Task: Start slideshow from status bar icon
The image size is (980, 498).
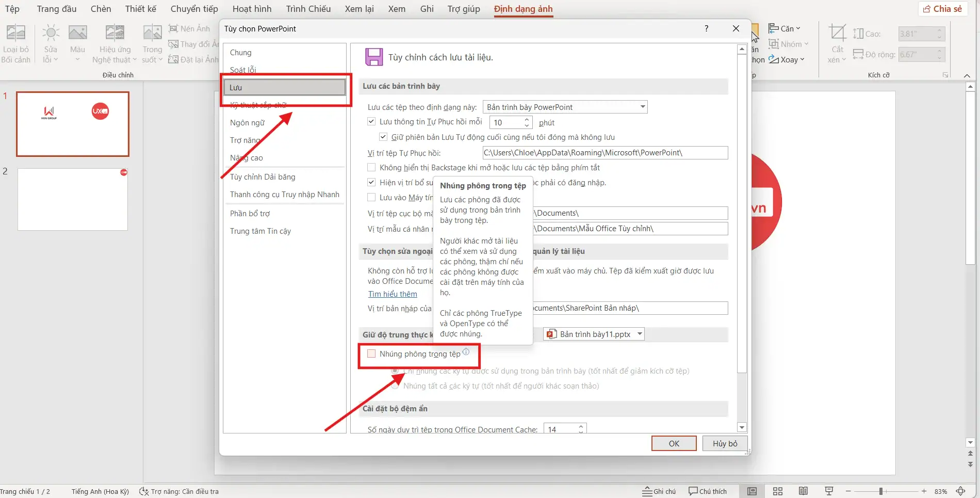Action: [829, 491]
